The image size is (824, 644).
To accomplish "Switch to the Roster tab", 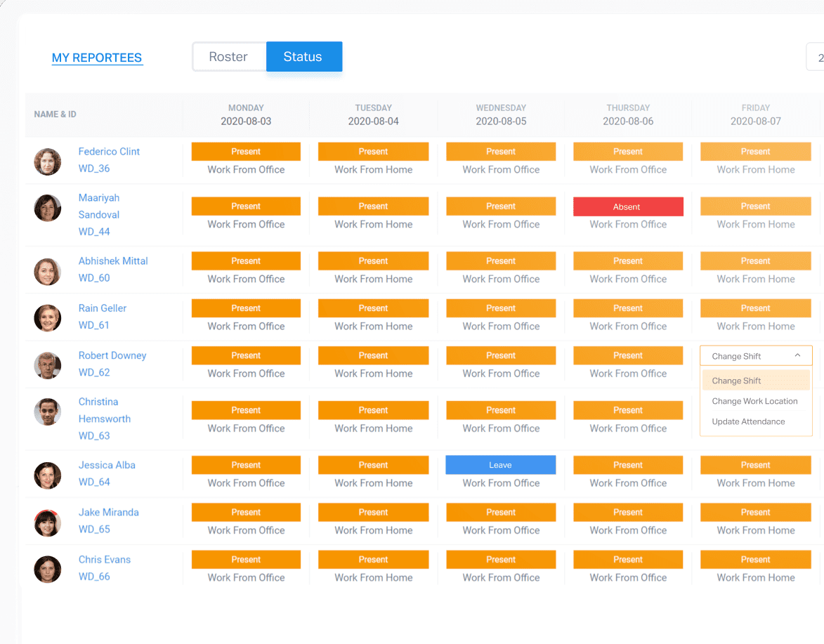I will point(229,57).
